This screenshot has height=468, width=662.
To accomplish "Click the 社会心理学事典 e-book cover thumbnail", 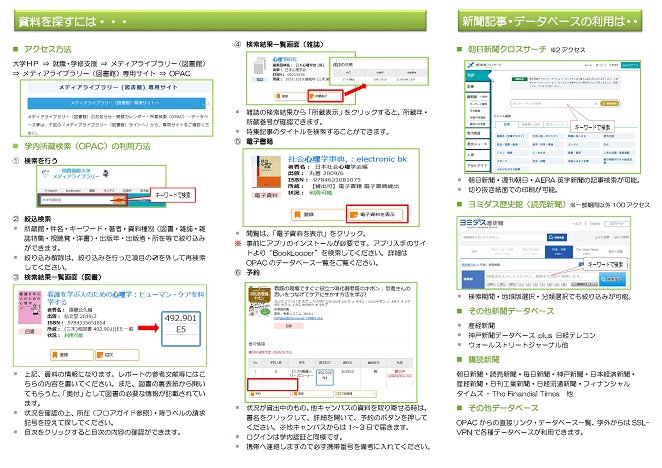I will coord(266,172).
